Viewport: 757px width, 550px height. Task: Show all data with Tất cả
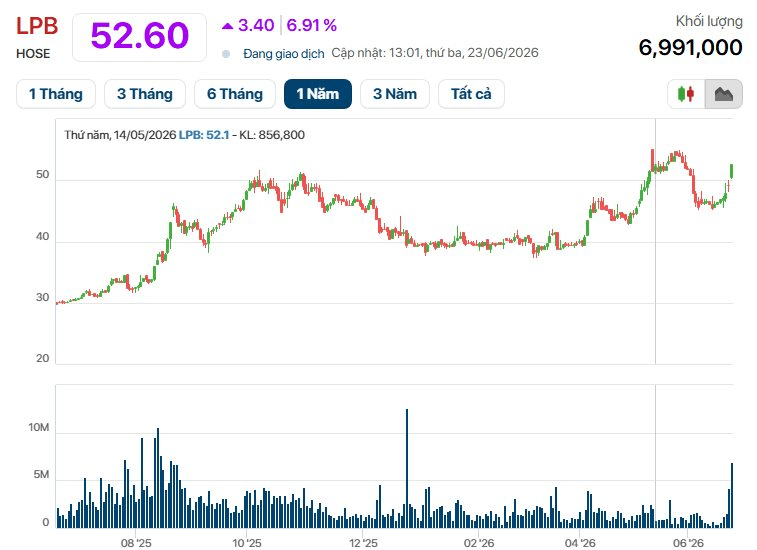click(471, 94)
